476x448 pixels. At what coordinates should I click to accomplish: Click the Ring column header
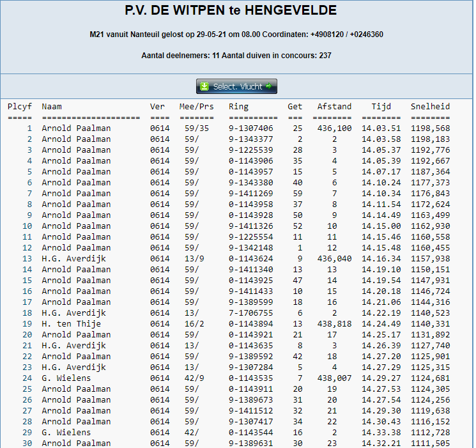(238, 107)
